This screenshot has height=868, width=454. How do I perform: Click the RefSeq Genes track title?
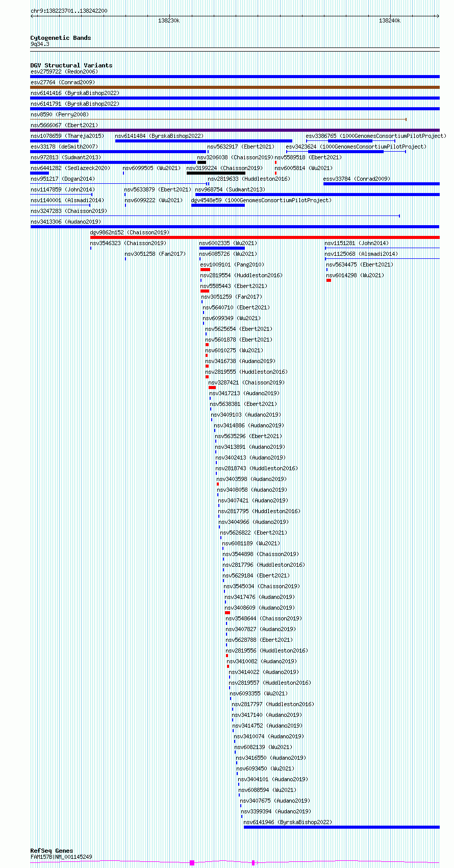pos(52,851)
